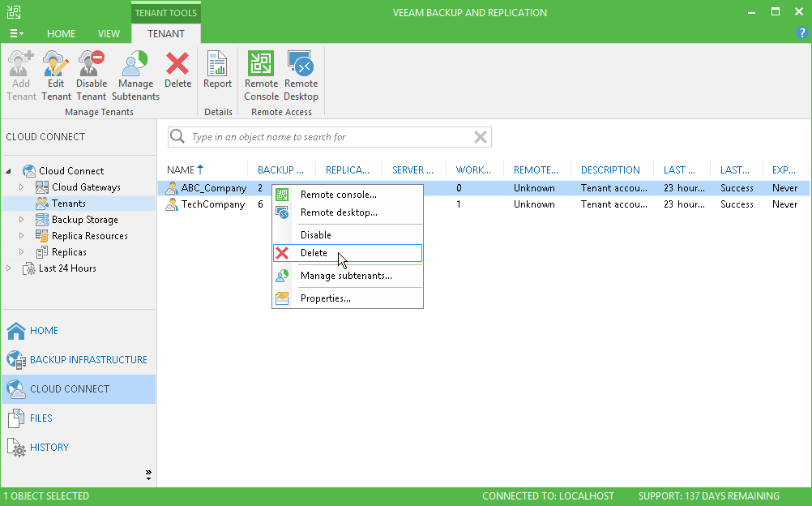
Task: Click the navigation pane overflow chevron
Action: (148, 474)
